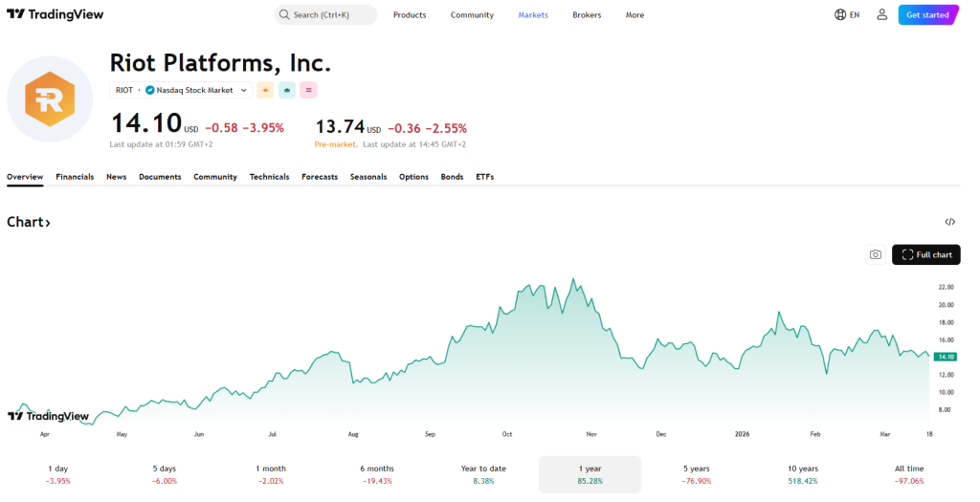Open the Technicals tab
Screen dimensions: 980x502
(269, 177)
